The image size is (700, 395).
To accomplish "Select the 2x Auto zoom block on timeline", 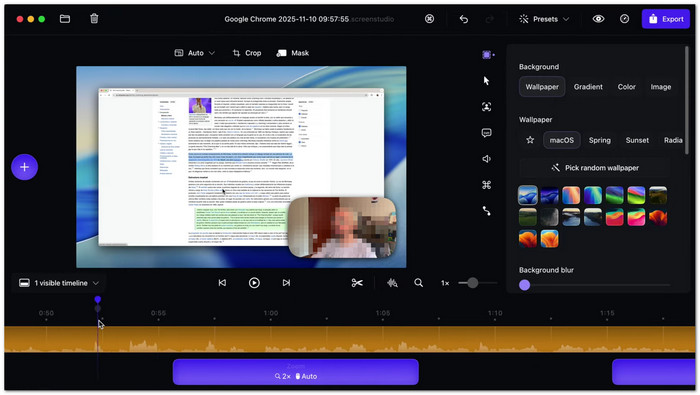I will (296, 372).
